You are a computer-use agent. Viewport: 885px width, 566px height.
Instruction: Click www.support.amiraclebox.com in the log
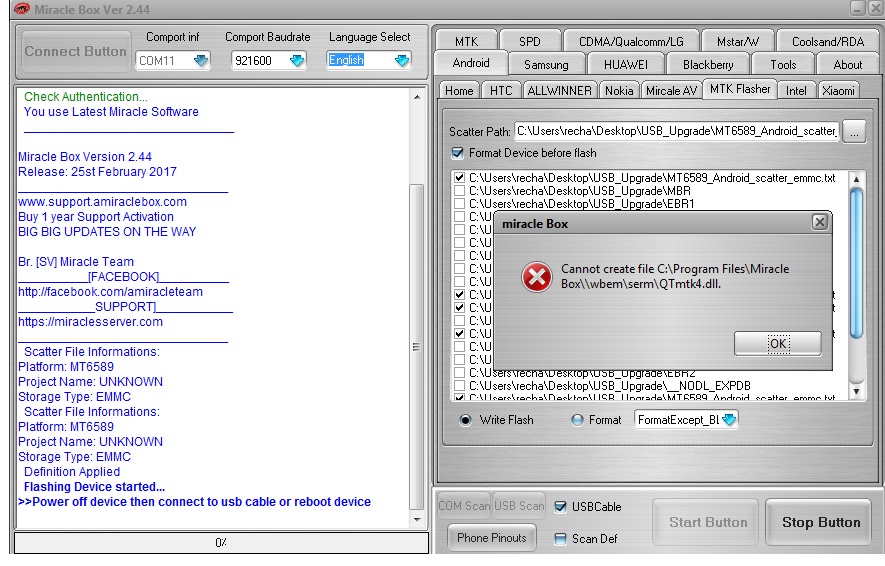point(102,201)
